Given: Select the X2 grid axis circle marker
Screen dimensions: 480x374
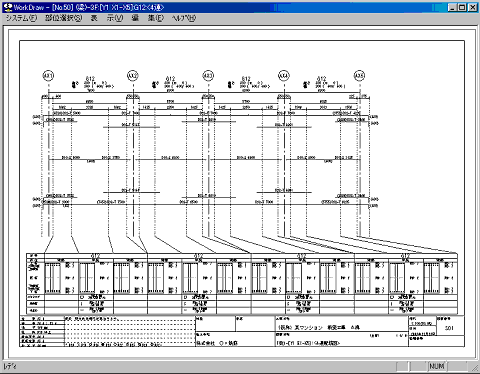Looking at the screenshot, I should click(x=133, y=76).
